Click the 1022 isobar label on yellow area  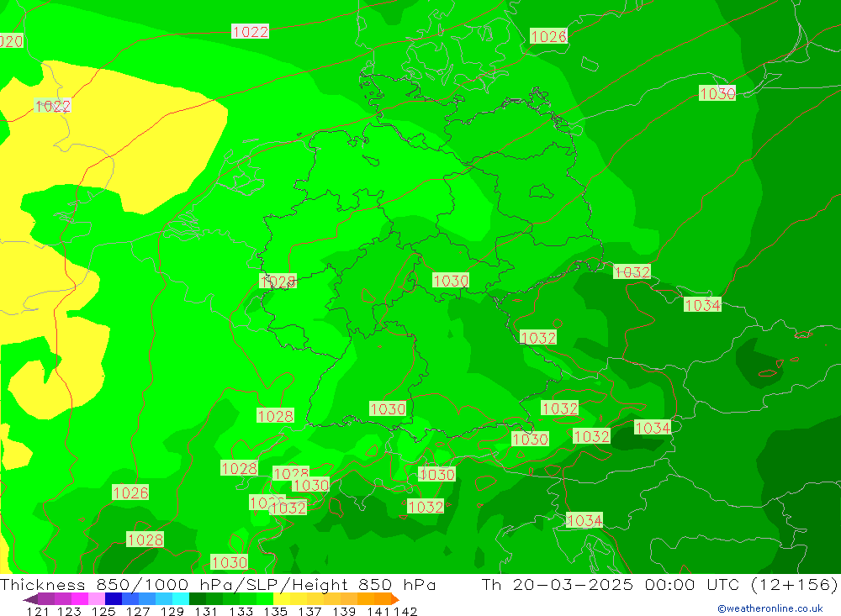52,106
